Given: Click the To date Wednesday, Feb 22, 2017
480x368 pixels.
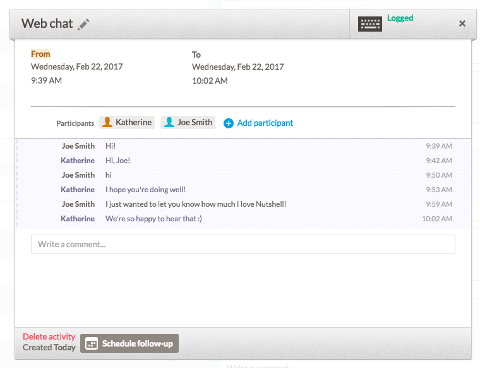Looking at the screenshot, I should click(x=238, y=67).
